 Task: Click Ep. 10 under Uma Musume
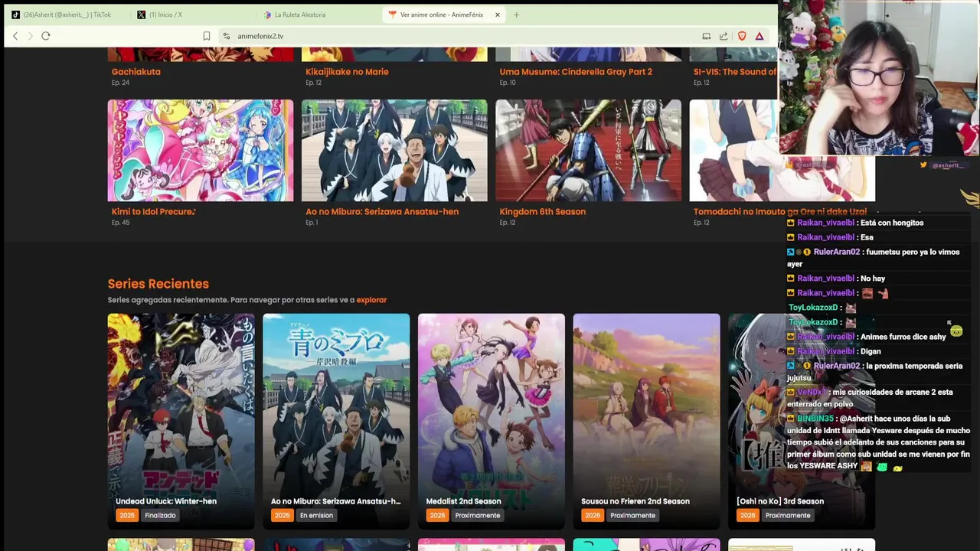[508, 83]
